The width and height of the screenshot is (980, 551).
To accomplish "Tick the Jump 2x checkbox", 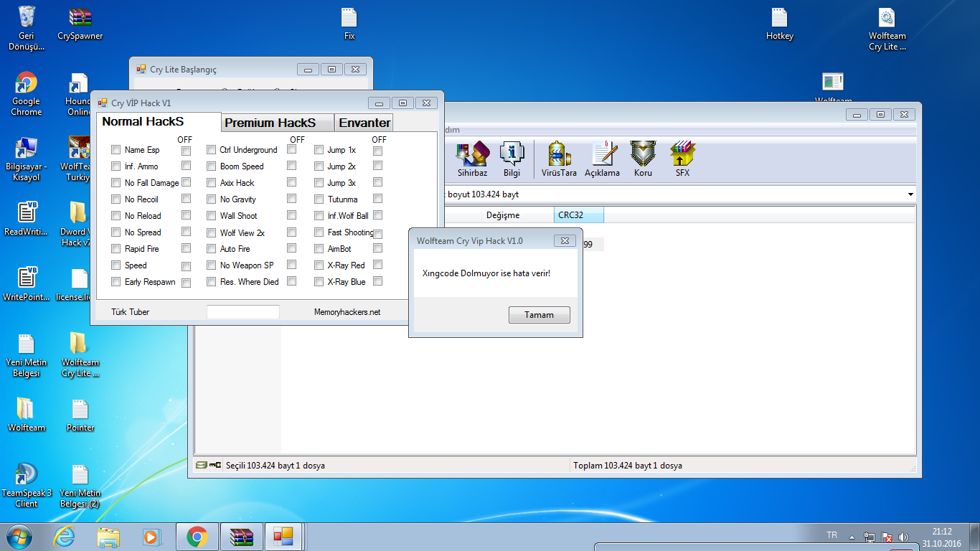I will click(x=319, y=166).
